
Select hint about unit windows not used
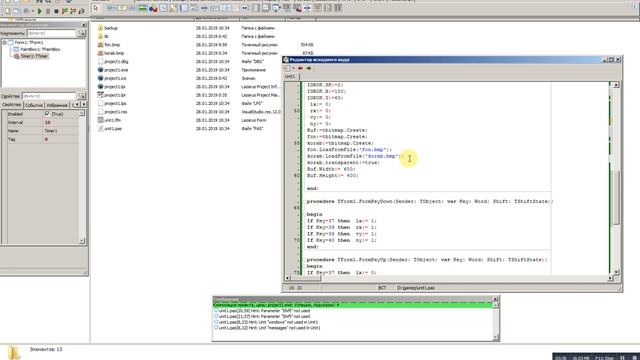point(269,322)
